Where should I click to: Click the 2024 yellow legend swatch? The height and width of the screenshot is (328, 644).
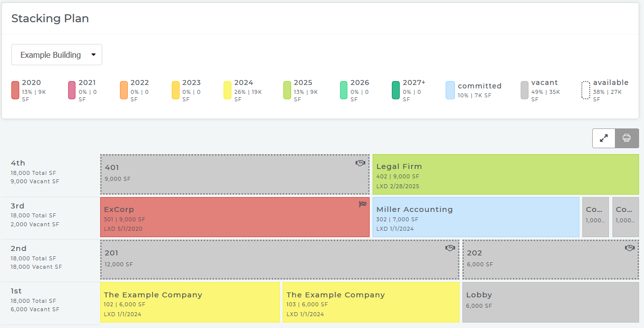[x=227, y=90]
